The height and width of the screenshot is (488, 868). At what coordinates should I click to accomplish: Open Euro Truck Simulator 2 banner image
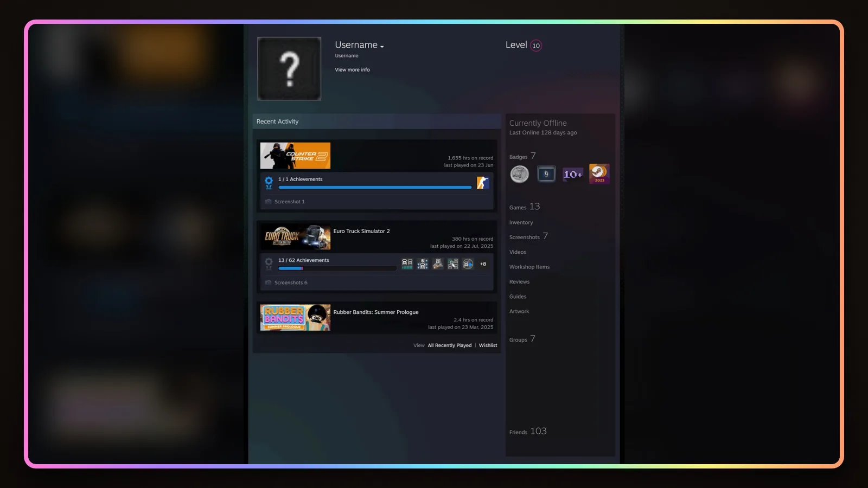pos(295,237)
